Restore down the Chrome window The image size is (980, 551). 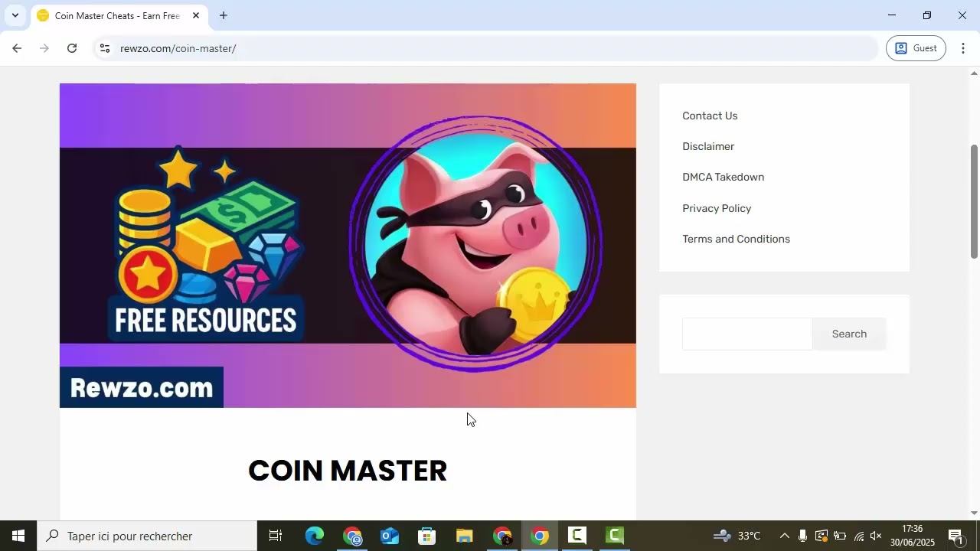[927, 15]
